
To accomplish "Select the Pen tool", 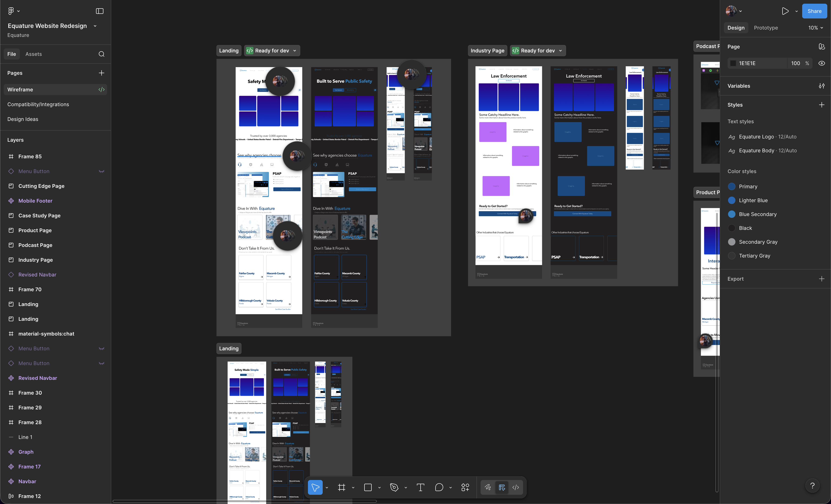I will pyautogui.click(x=394, y=487).
